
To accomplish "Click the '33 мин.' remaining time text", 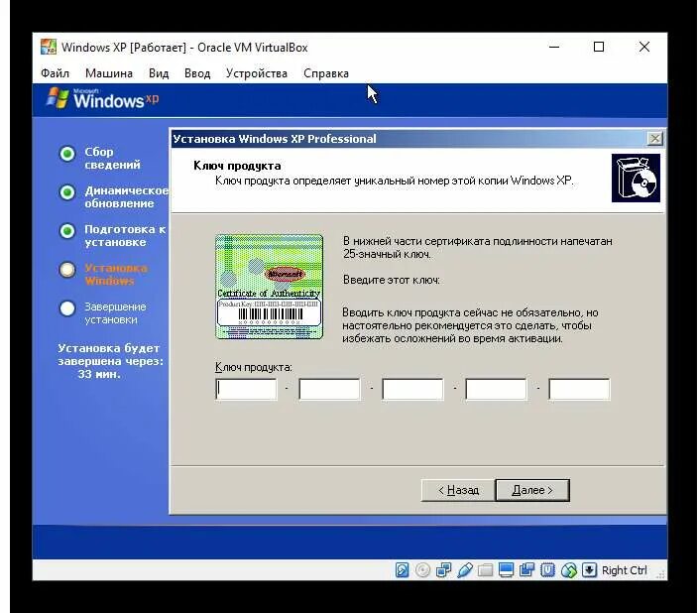I will (x=99, y=374).
